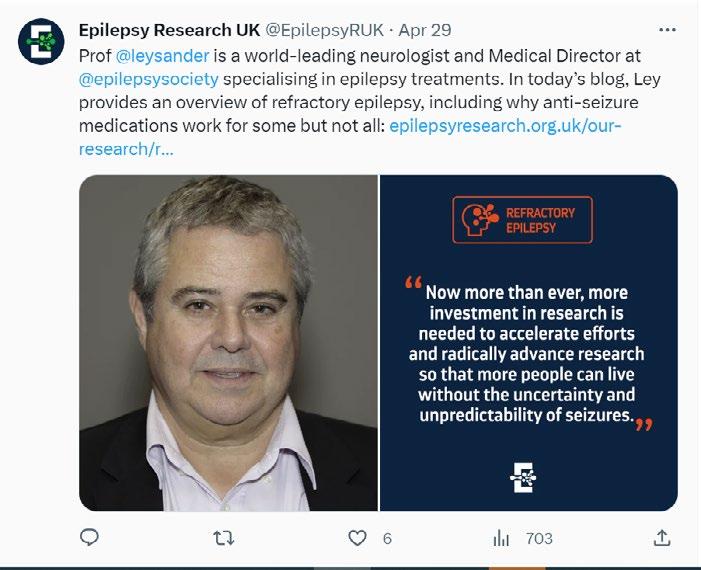701x570 pixels.
Task: Click the reply speech bubble icon
Action: point(89,538)
